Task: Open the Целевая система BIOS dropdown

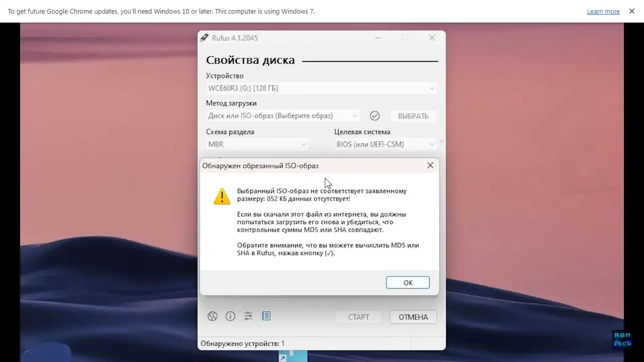Action: (385, 144)
